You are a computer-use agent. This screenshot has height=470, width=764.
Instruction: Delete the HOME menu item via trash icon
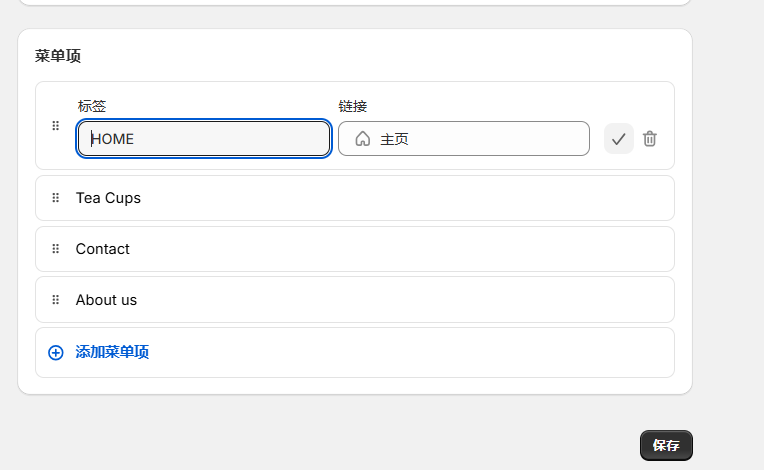tap(650, 139)
